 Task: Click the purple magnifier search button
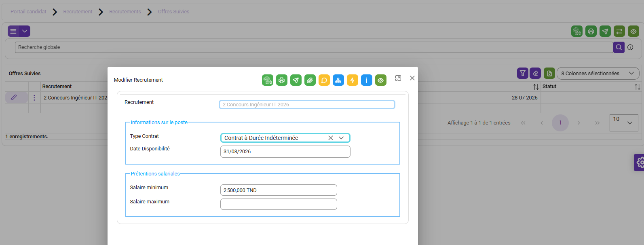[619, 47]
